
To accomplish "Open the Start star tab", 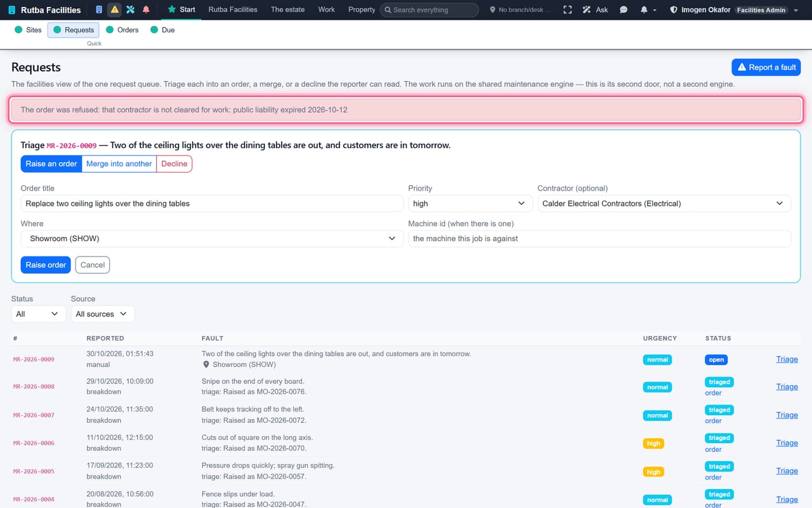I will pyautogui.click(x=181, y=10).
